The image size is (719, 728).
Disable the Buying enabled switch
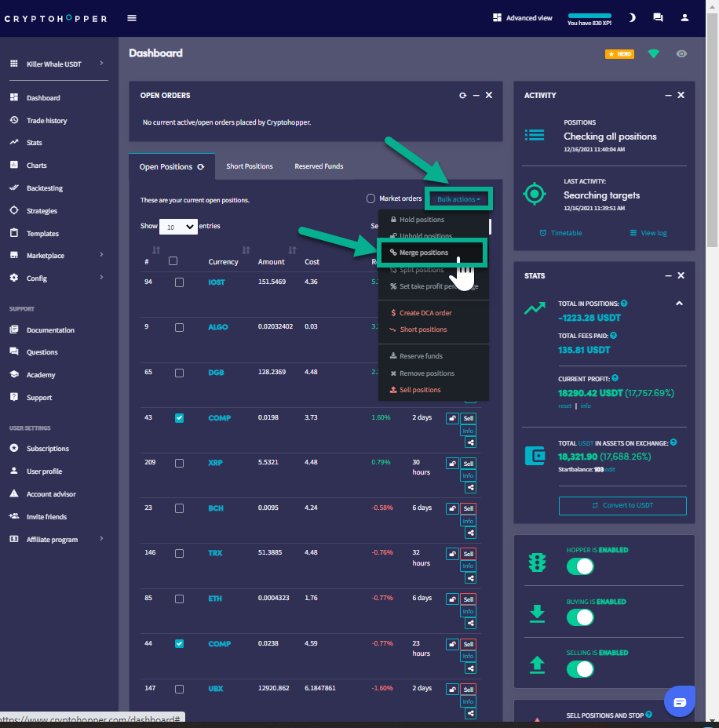580,617
